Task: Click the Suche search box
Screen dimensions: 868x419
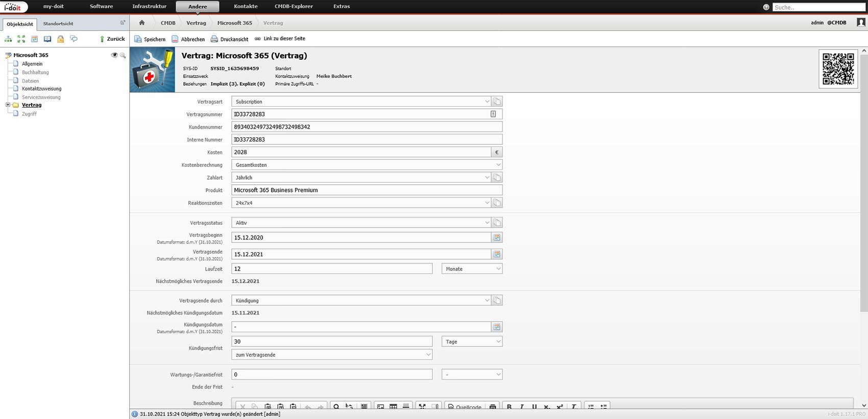Action: point(819,7)
